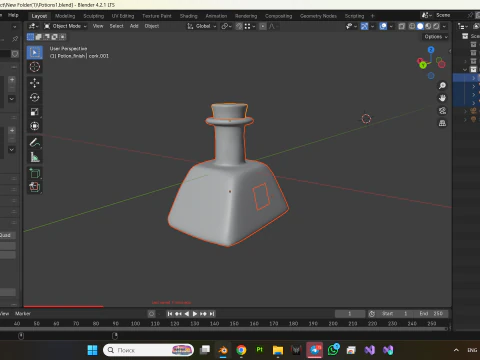The height and width of the screenshot is (360, 480).
Task: Open the editor type dropdown
Action: [33, 26]
